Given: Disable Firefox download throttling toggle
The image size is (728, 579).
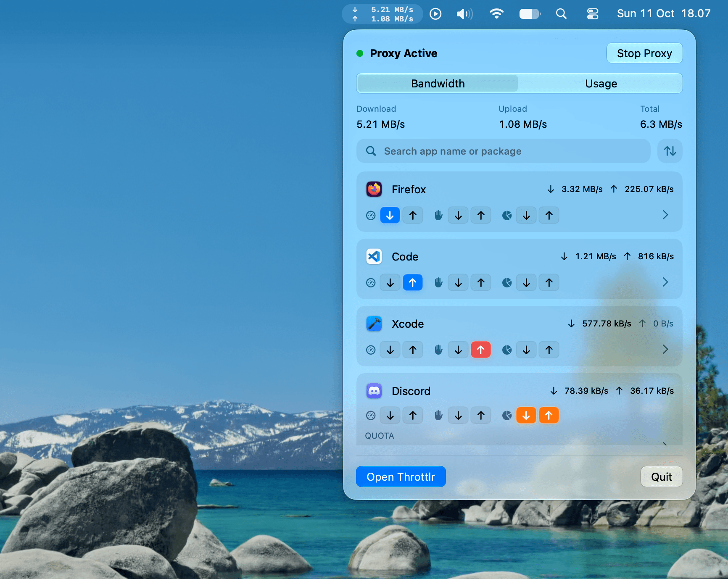Looking at the screenshot, I should tap(390, 216).
